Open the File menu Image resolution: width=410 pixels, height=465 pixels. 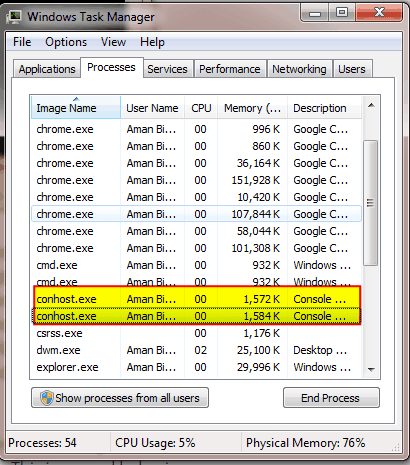[x=22, y=42]
